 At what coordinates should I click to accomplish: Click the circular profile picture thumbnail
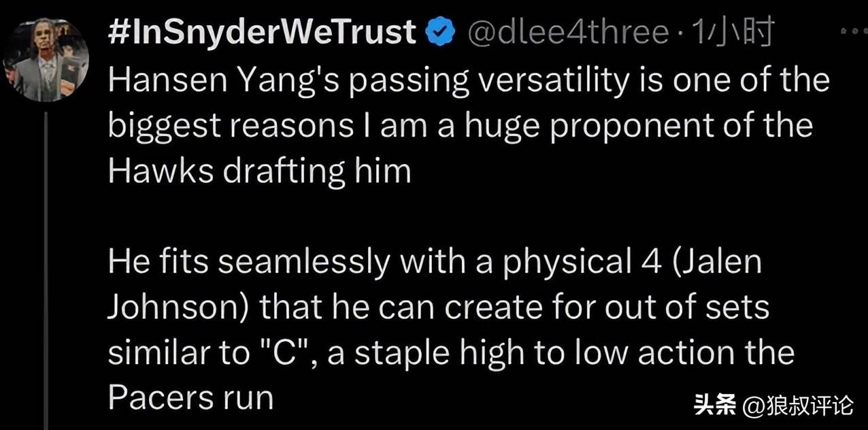coord(45,59)
